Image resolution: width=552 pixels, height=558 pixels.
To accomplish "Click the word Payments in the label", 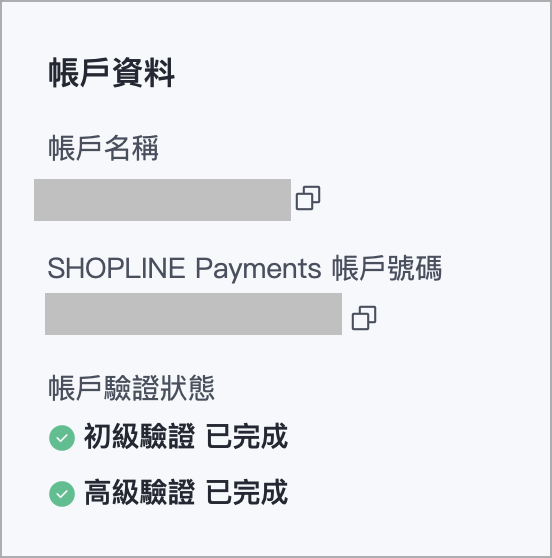I will (x=258, y=269).
